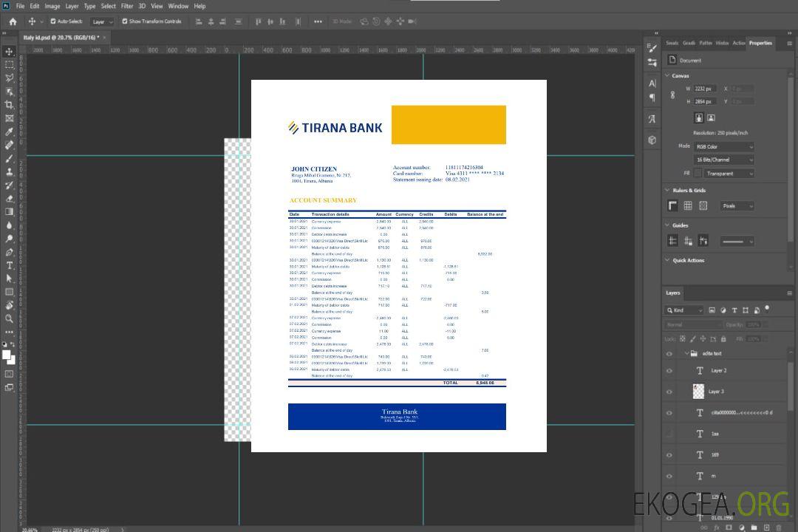
Task: Select the Zoom tool
Action: (x=9, y=318)
